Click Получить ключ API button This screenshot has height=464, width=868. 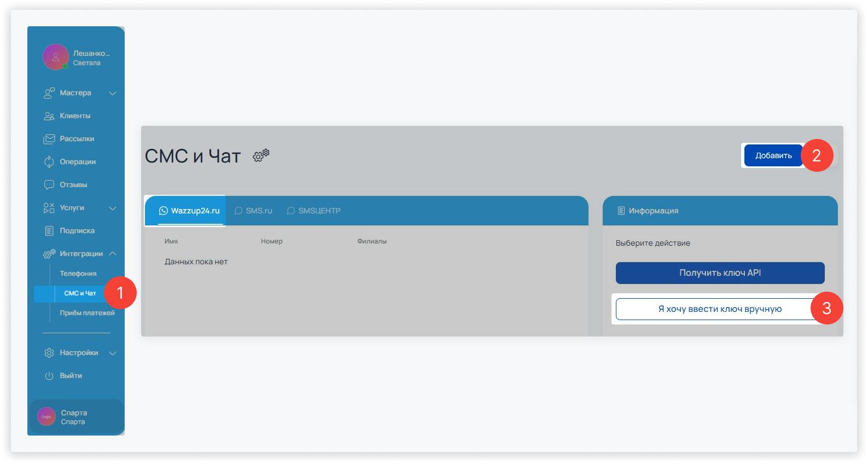(720, 273)
